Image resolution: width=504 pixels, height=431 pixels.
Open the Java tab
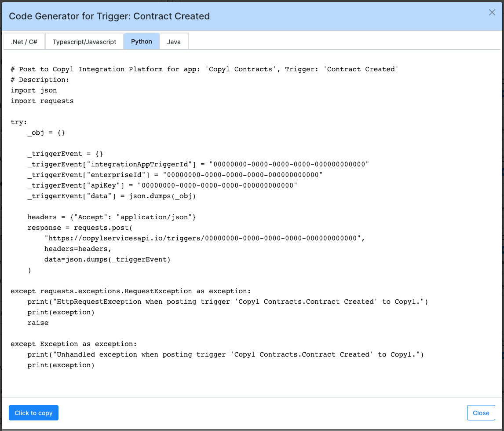click(x=174, y=41)
